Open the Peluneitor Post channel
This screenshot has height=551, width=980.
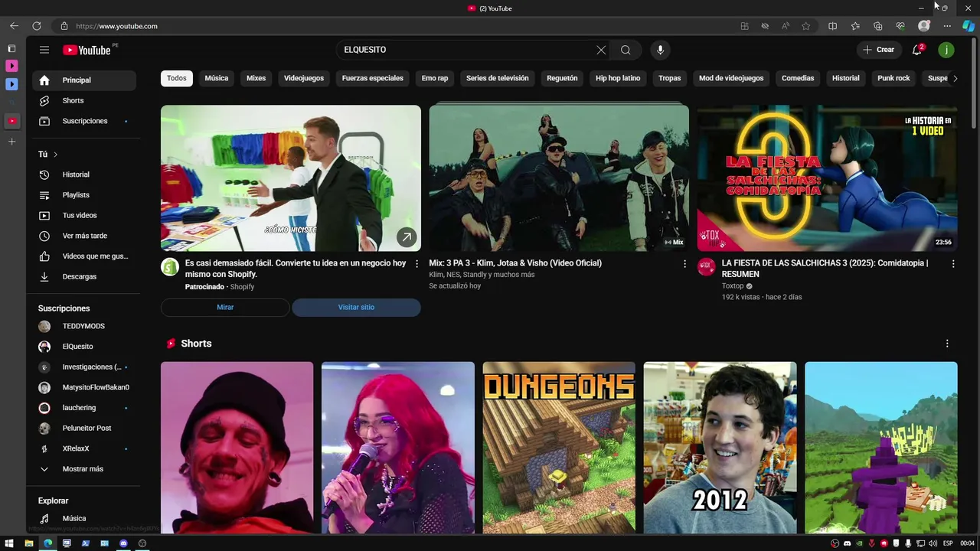[x=84, y=428]
